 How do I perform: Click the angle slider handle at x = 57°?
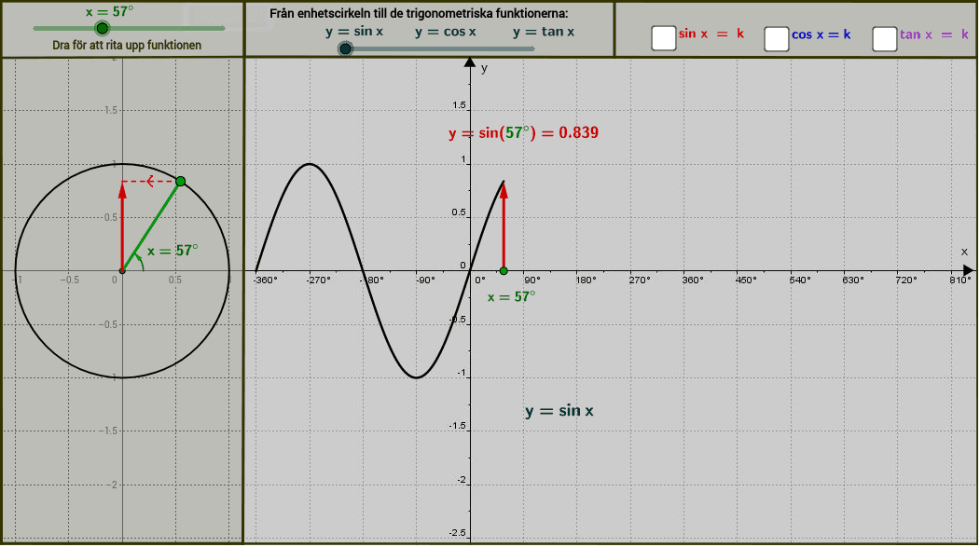[x=103, y=28]
